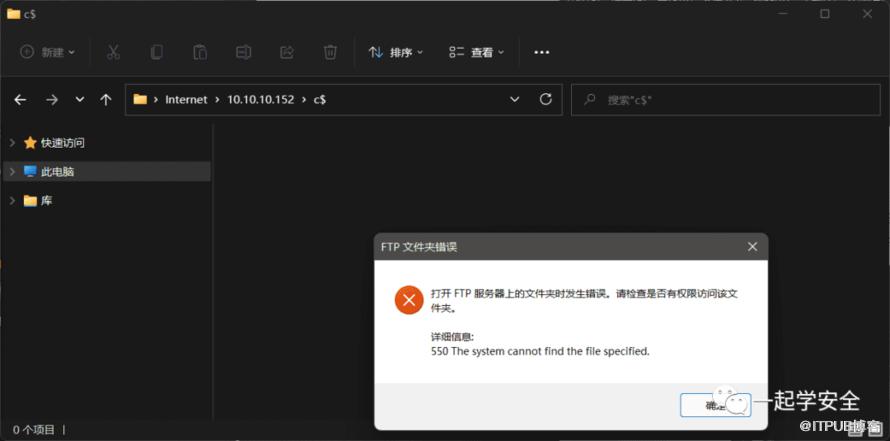Click 10.10.10.152 in the address path
890x441 pixels.
(x=261, y=100)
